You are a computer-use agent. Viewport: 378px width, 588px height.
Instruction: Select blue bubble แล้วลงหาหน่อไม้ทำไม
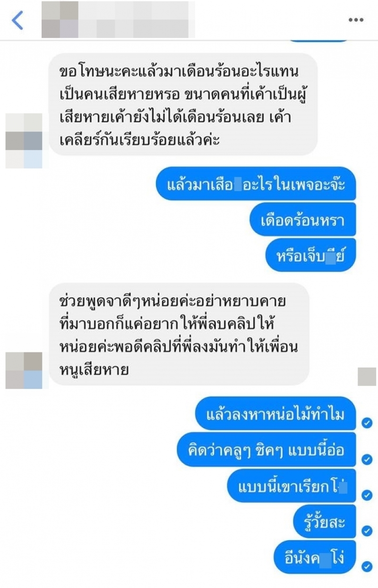(275, 414)
